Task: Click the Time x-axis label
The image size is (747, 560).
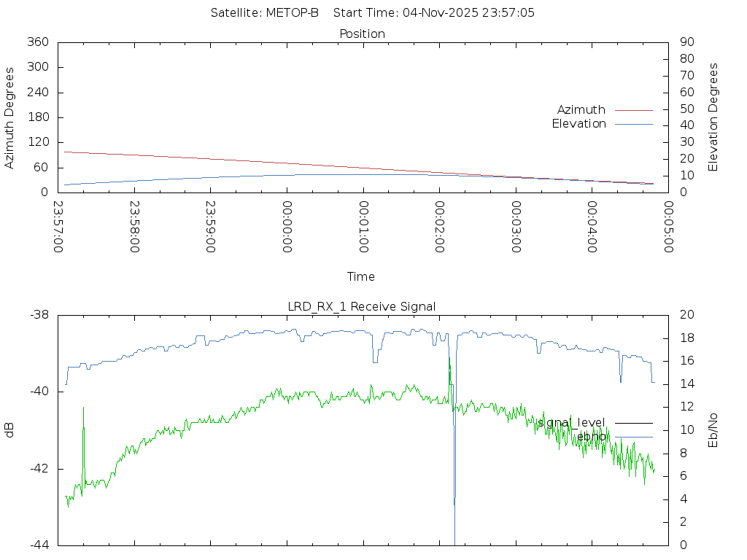Action: tap(361, 277)
